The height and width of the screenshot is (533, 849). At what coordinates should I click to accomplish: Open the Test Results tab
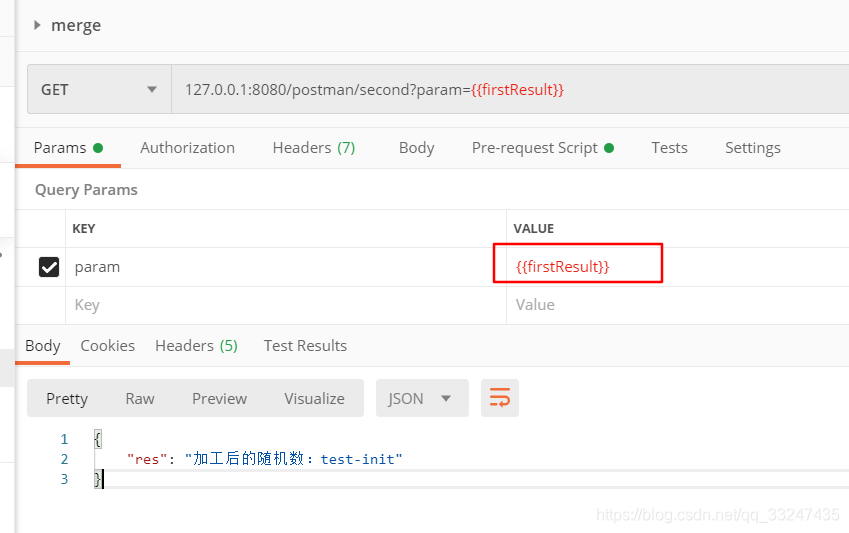tap(305, 346)
